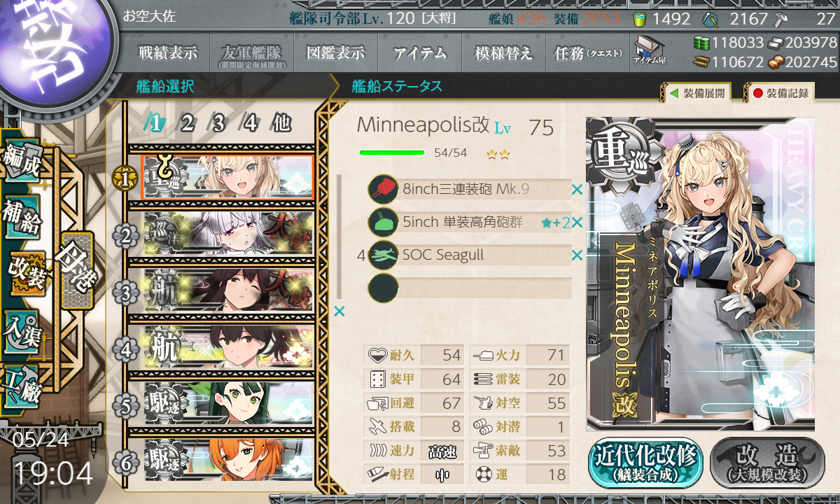Click the empty fourth equipment slot
Viewport: 840px width, 504px height.
pyautogui.click(x=470, y=288)
